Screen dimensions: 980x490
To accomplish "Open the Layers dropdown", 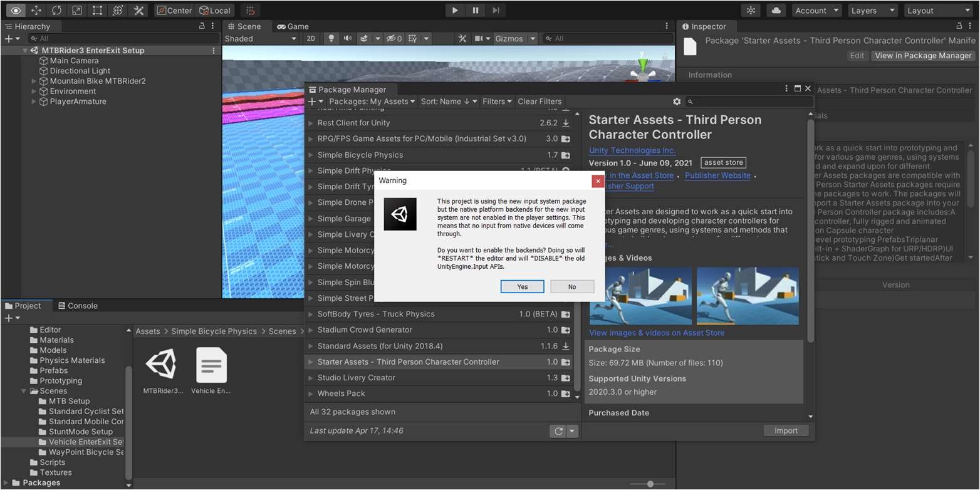I will (x=873, y=10).
